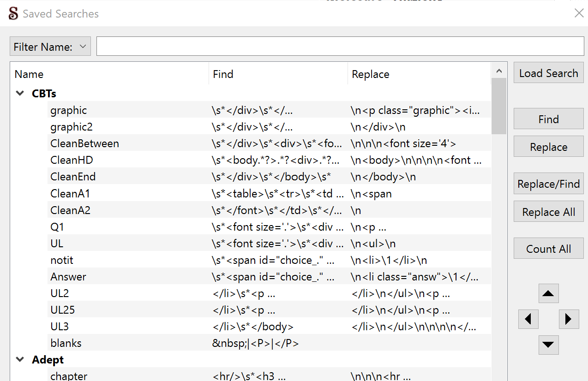
Task: Select the CleanBetween saved search
Action: pyautogui.click(x=84, y=143)
